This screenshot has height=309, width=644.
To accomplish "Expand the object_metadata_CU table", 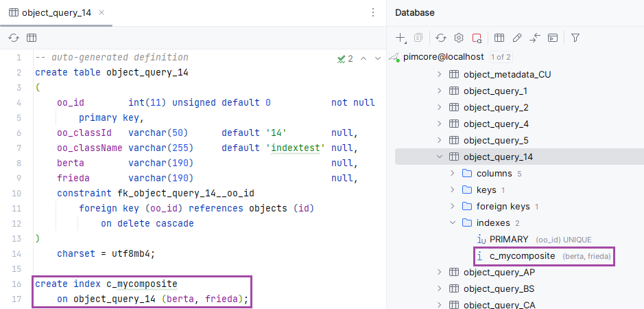I will click(x=440, y=74).
